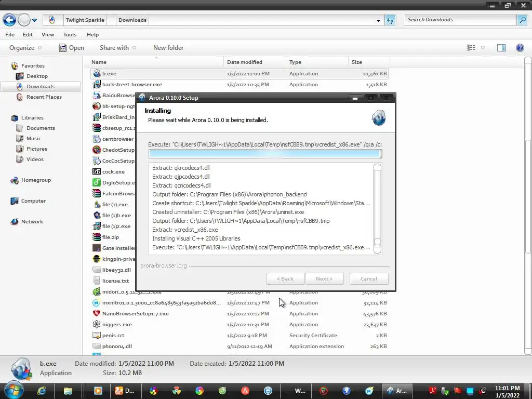
Task: Select the centbrowser installer icon
Action: pos(97,139)
